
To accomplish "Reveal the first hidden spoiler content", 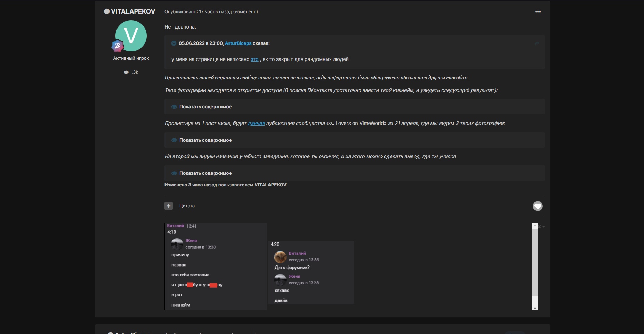I will 205,107.
